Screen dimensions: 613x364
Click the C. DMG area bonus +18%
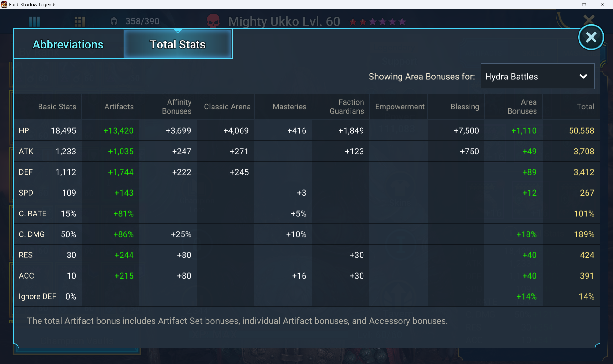526,234
